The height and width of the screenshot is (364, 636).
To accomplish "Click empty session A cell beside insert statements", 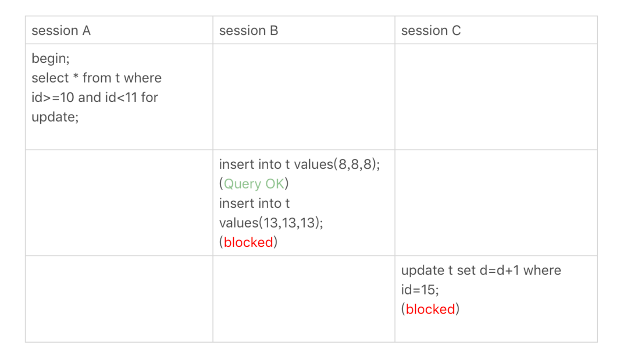I will tap(119, 203).
